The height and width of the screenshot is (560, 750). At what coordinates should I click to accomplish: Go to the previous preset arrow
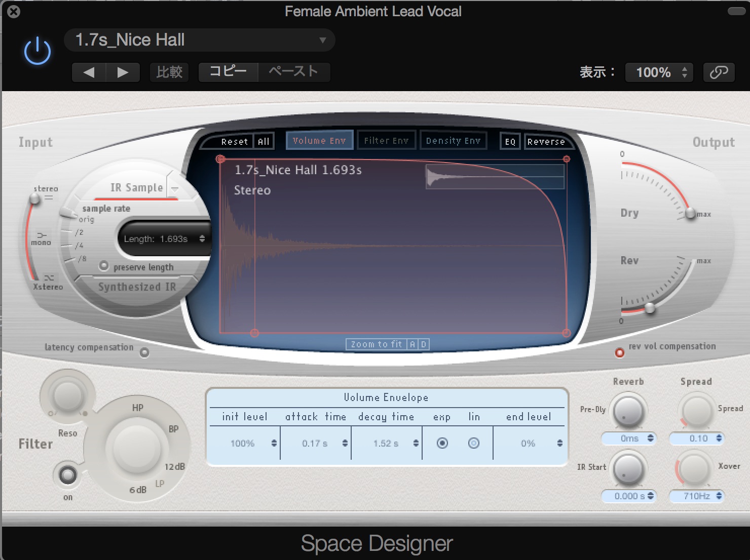click(x=89, y=72)
